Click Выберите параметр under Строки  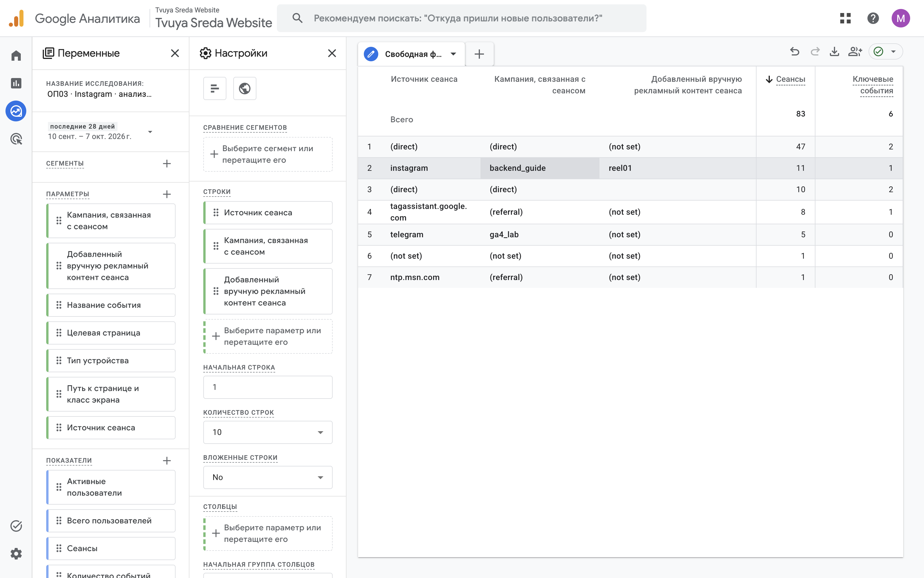point(268,336)
